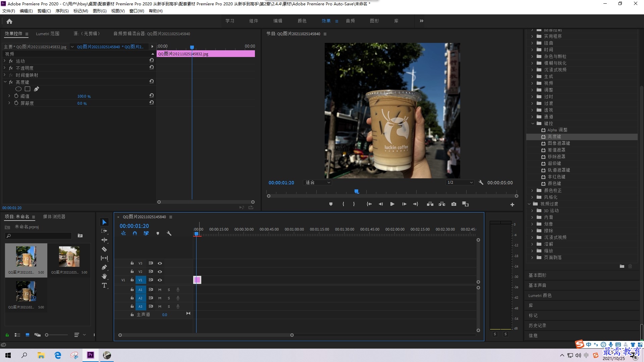This screenshot has width=644, height=362.
Task: Expand 运动 effect properties
Action: pyautogui.click(x=5, y=61)
